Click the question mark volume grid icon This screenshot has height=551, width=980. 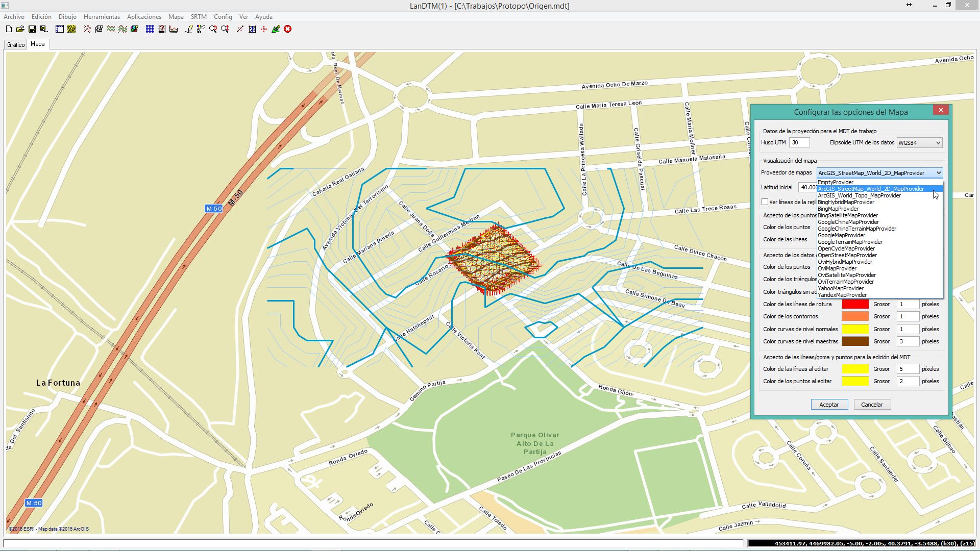pyautogui.click(x=162, y=29)
